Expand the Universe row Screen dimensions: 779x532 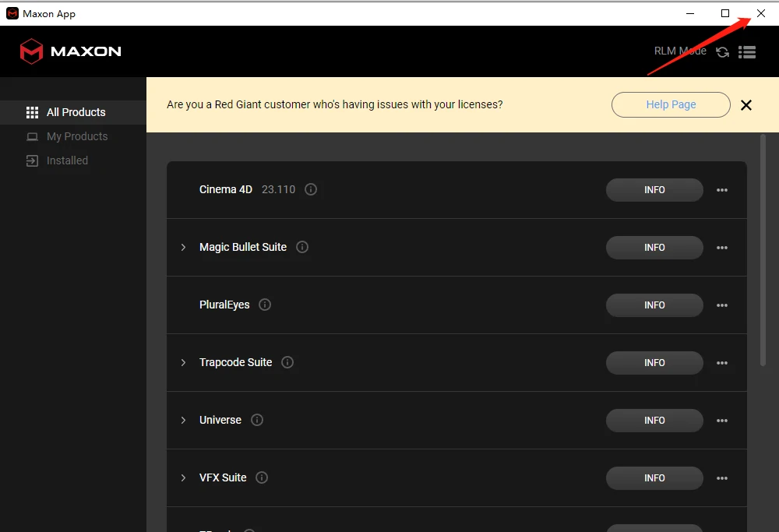(183, 420)
